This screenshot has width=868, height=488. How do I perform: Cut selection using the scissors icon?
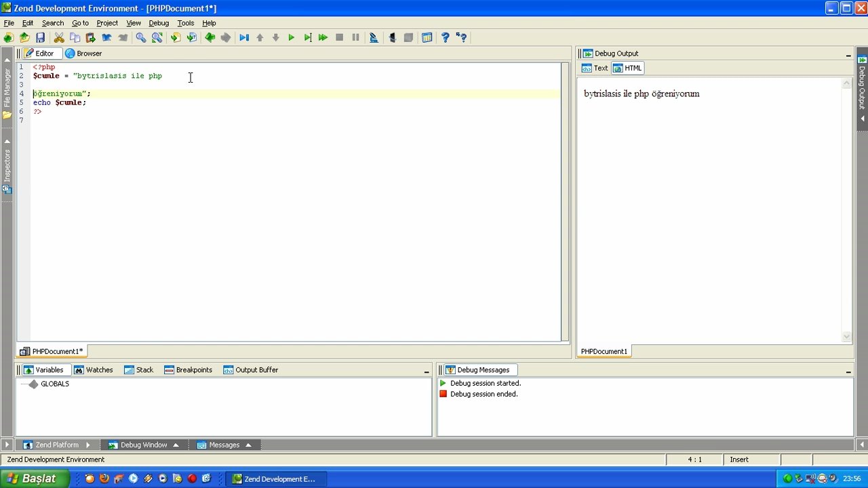tap(59, 38)
